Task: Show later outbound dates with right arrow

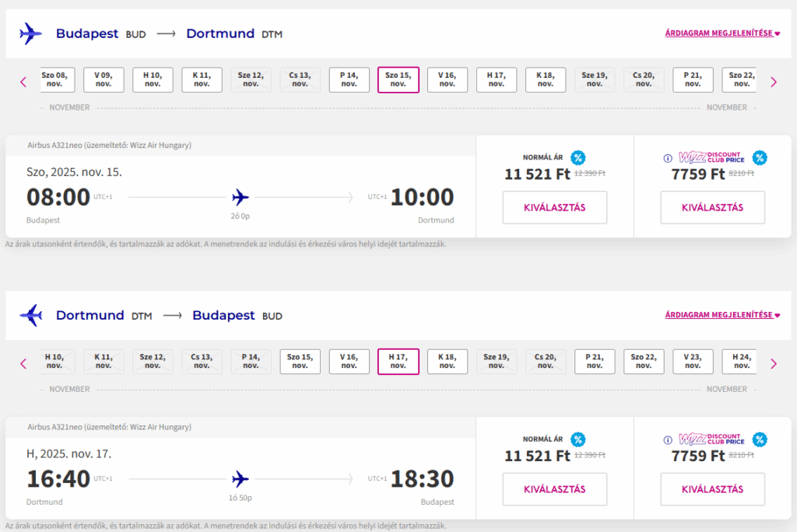Action: (773, 82)
